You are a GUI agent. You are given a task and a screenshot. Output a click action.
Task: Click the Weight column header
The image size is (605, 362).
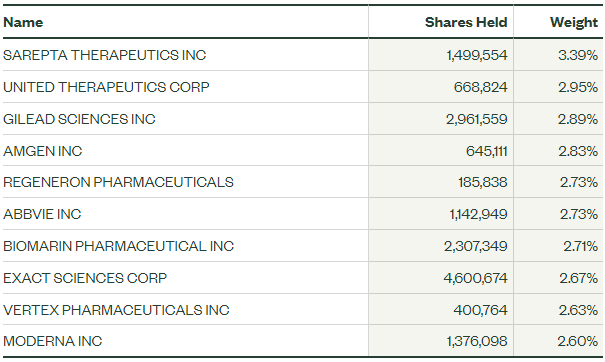[574, 22]
